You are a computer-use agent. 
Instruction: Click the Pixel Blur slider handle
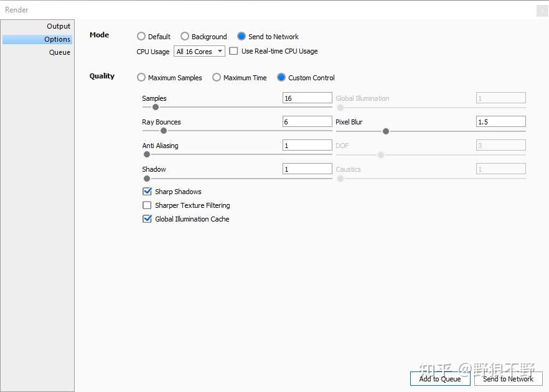pyautogui.click(x=386, y=131)
